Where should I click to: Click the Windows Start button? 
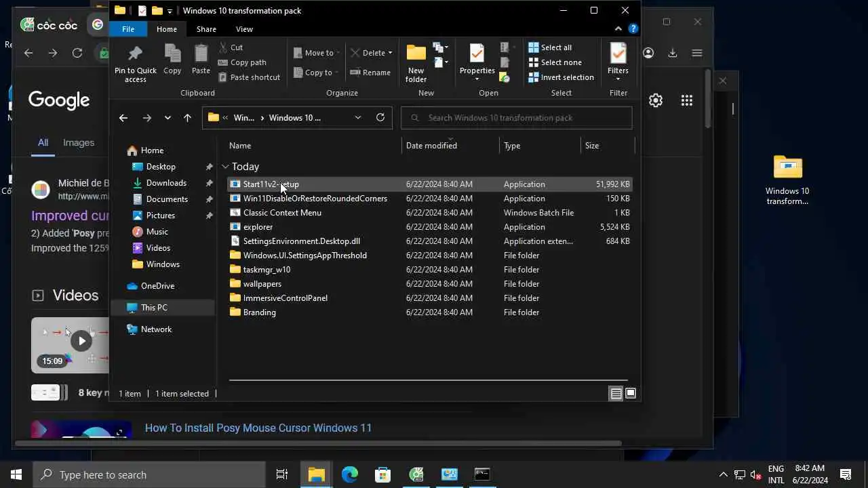[x=16, y=474]
